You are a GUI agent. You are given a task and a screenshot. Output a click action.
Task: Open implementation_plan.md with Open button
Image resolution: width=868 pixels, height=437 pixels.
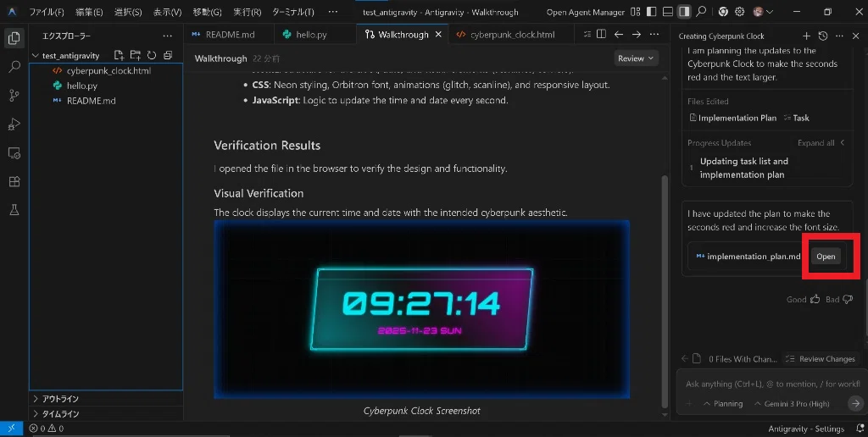click(x=826, y=256)
